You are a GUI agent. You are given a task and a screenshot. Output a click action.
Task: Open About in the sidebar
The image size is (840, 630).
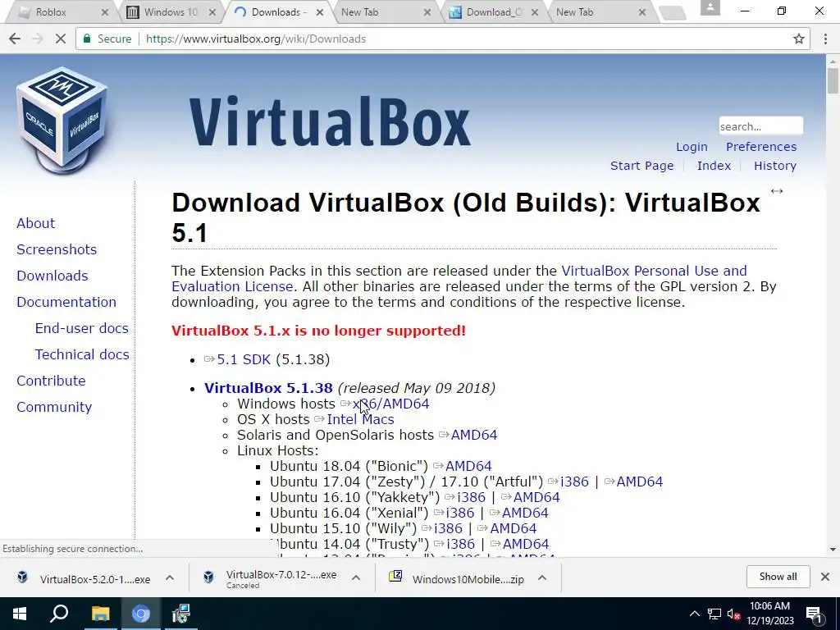tap(35, 223)
